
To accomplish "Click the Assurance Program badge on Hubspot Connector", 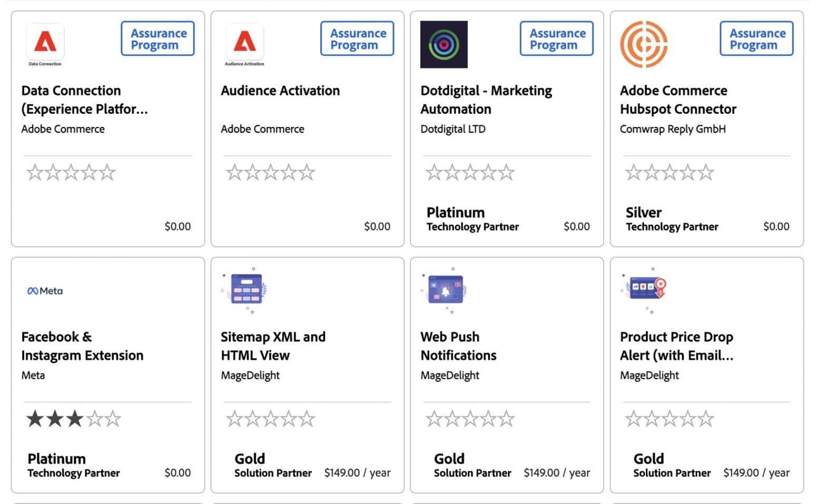I will coord(756,38).
